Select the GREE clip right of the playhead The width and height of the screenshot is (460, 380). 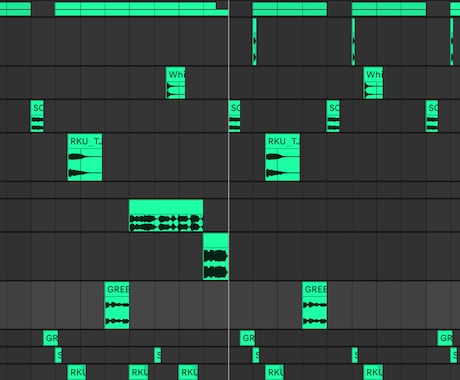(315, 305)
